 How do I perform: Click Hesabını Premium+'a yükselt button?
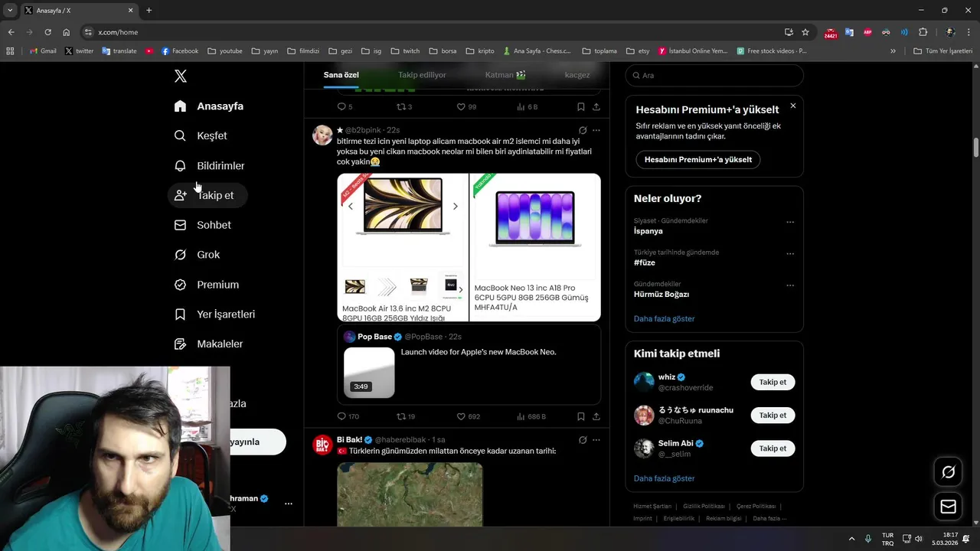tap(698, 160)
